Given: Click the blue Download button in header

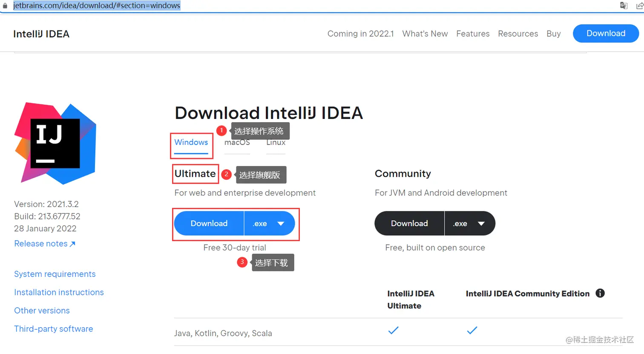Looking at the screenshot, I should pos(606,34).
